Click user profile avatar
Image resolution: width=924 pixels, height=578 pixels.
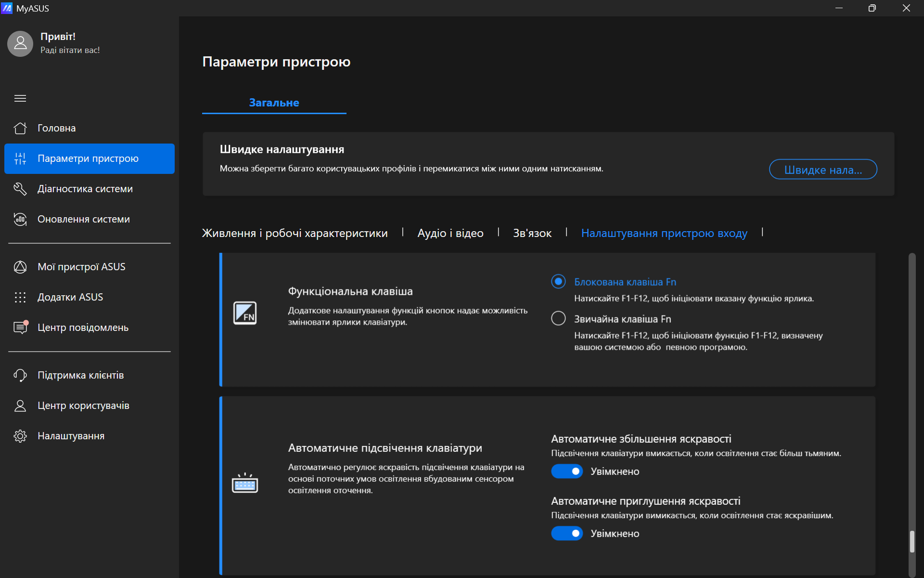tap(20, 43)
